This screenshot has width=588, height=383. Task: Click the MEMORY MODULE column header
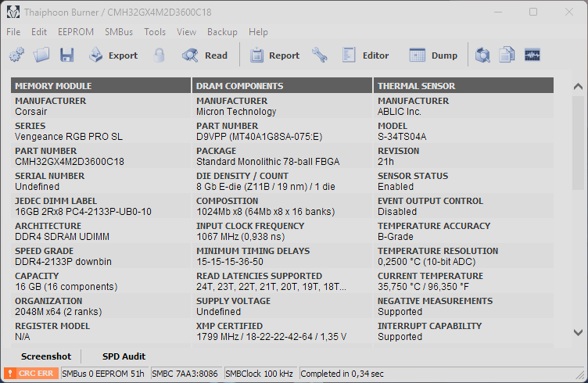[x=101, y=86]
